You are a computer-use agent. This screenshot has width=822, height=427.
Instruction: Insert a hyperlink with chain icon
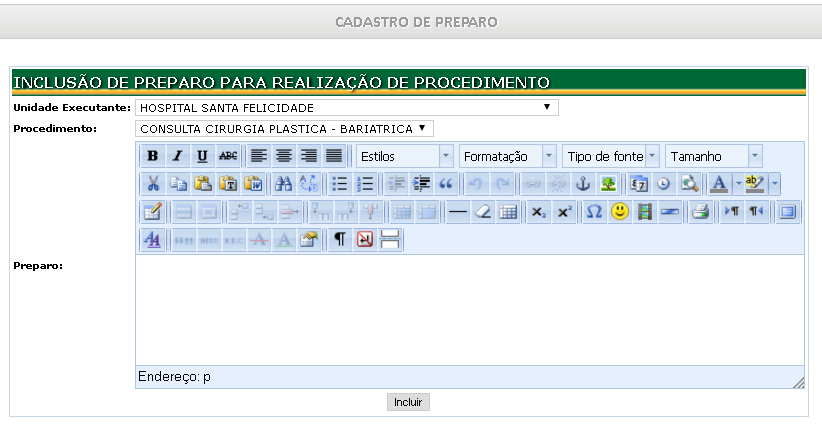tap(533, 184)
